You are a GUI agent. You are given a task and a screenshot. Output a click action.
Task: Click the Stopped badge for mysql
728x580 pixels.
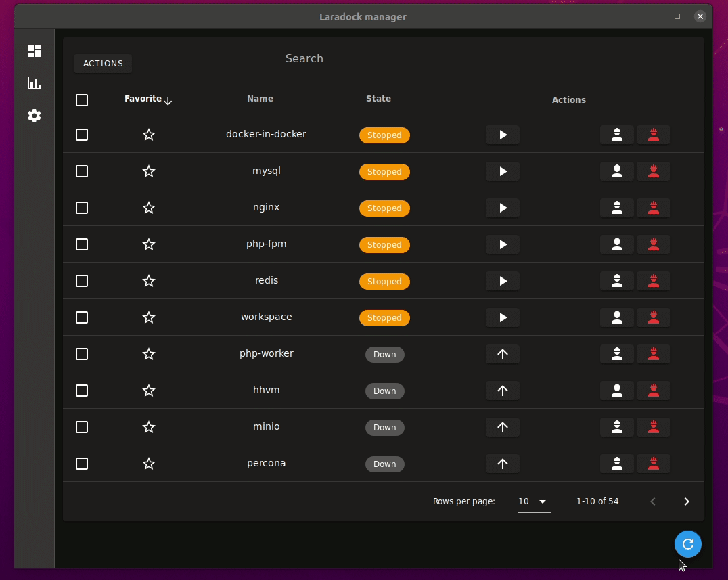tap(384, 172)
